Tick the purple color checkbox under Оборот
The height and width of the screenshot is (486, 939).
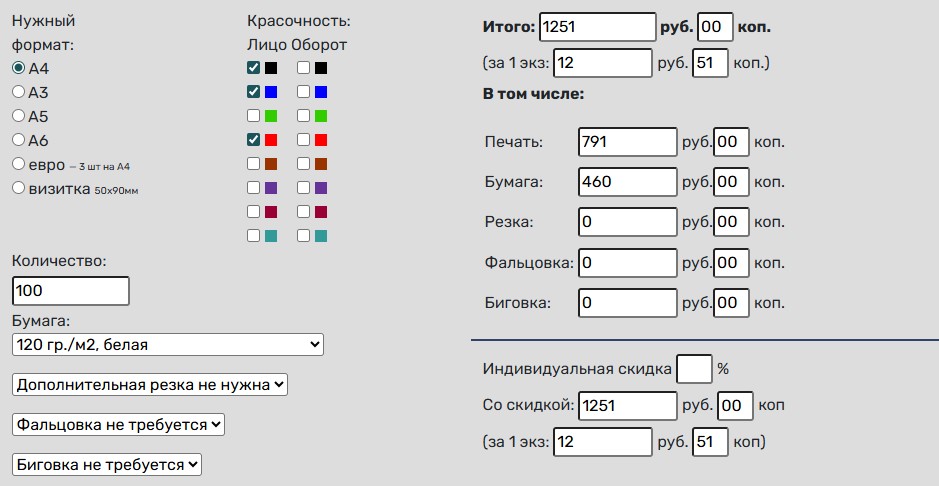pos(303,188)
